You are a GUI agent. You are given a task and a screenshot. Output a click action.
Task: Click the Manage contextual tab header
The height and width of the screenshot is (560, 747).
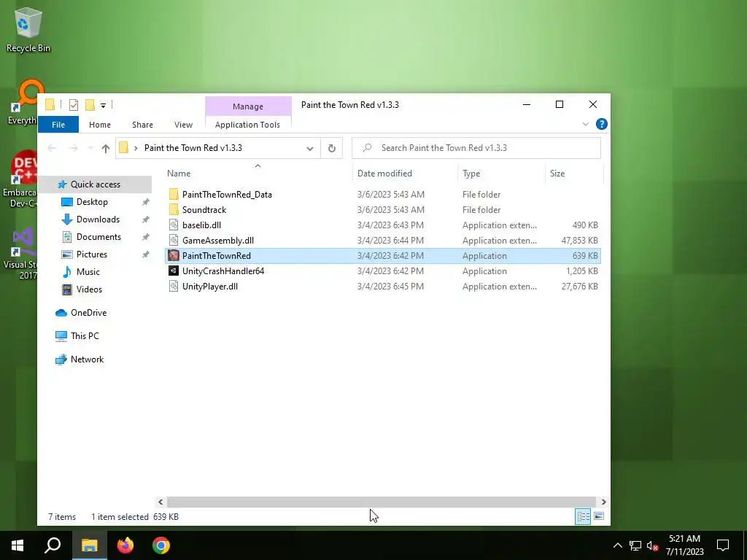click(248, 106)
